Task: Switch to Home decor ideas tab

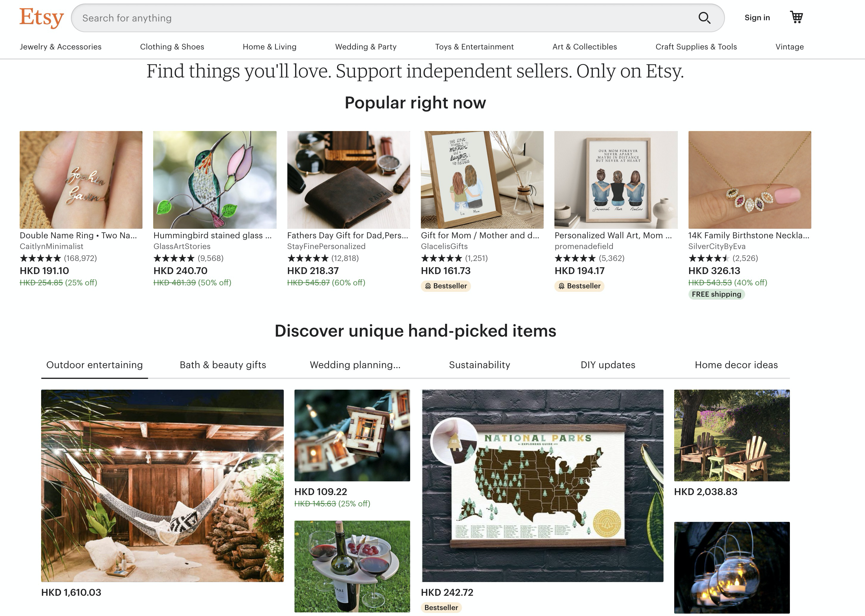Action: [x=736, y=365]
